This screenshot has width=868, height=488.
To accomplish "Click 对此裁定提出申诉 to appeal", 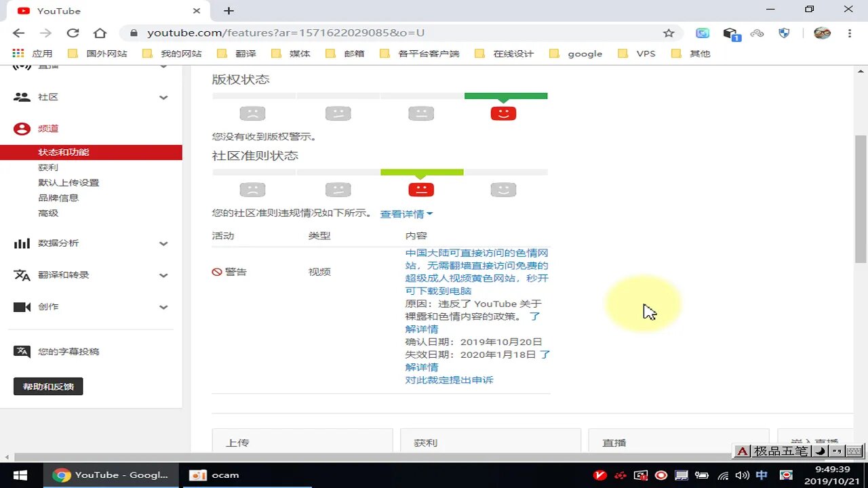I will tap(449, 380).
